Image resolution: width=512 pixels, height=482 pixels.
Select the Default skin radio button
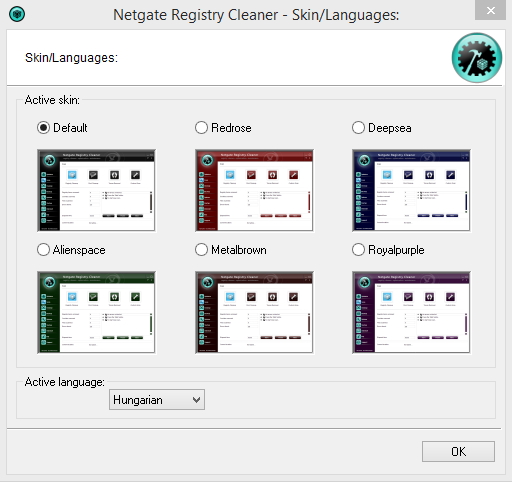tap(43, 128)
